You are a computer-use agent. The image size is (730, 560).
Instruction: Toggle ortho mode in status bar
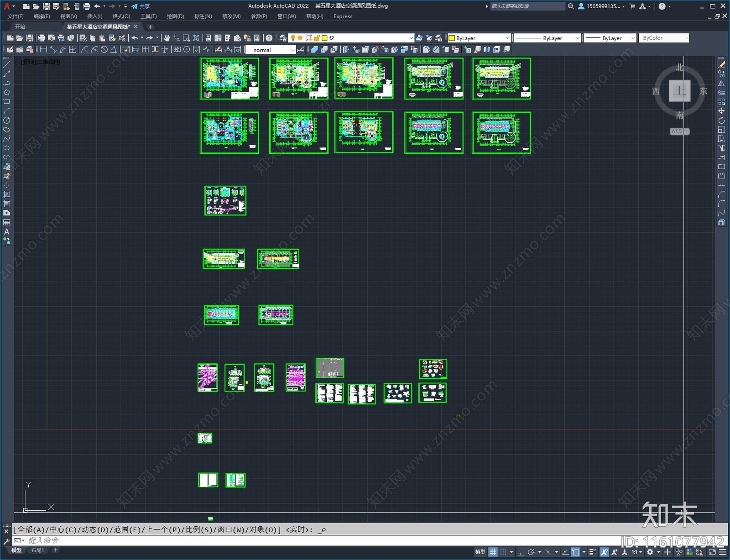tap(521, 552)
